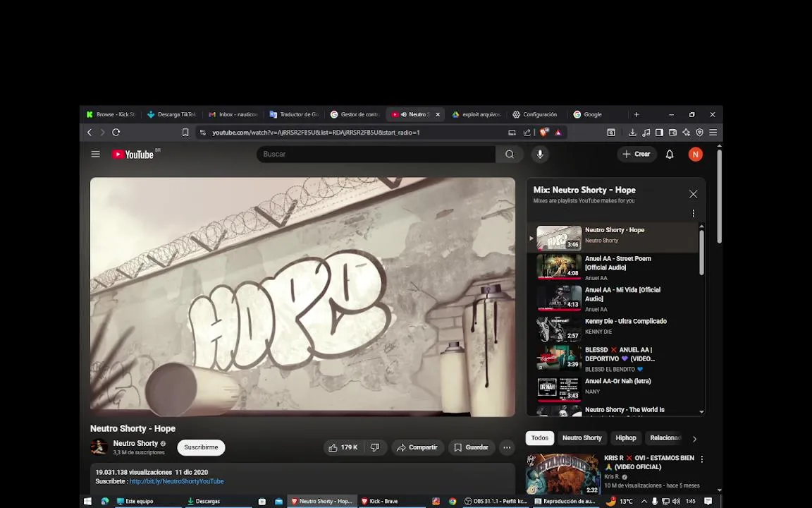812x508 pixels.
Task: Open Neutro Shorty channel name link
Action: click(x=135, y=444)
